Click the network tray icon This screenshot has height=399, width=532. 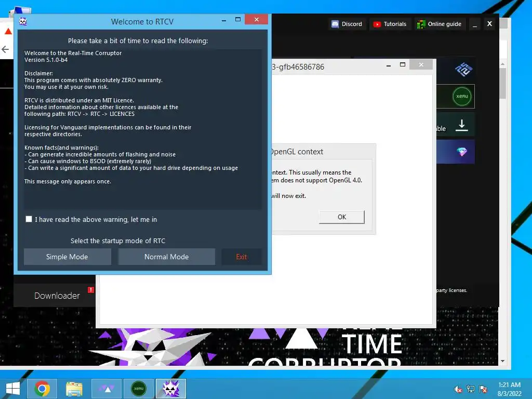click(471, 389)
